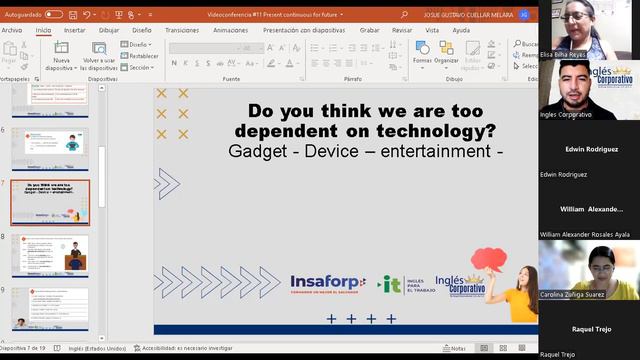Click the increase font size icon
640x360 pixels.
click(270, 48)
